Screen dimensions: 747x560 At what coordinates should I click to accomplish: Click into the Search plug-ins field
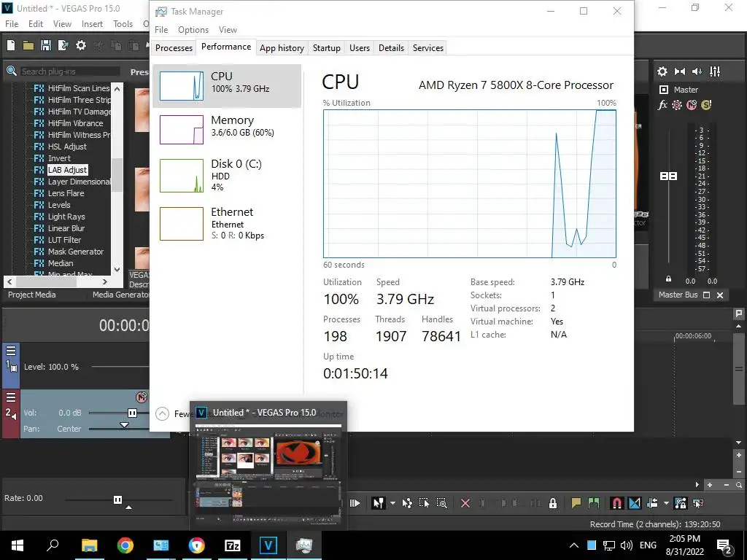(69, 71)
